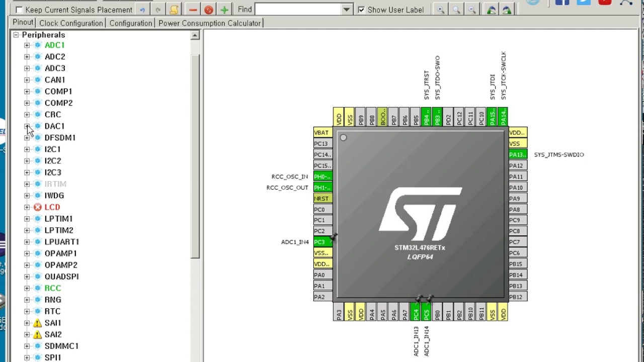Image resolution: width=644 pixels, height=362 pixels.
Task: Click the yellow scroll list icon
Action: [174, 10]
